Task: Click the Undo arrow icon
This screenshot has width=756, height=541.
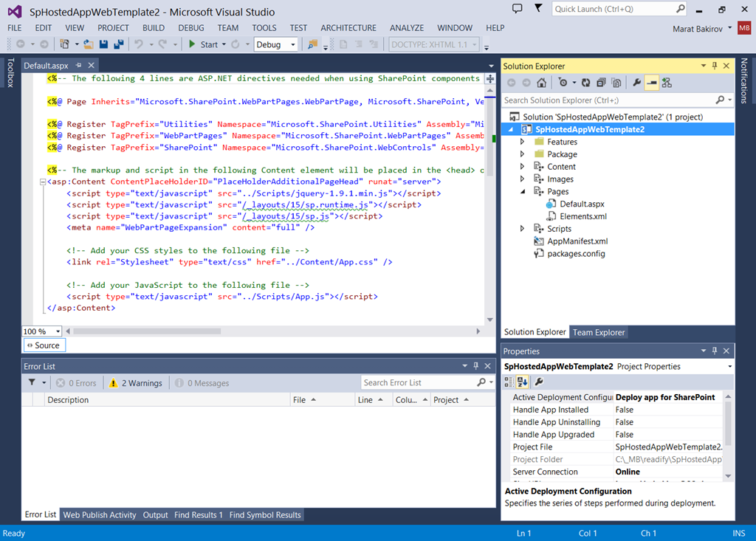Action: 139,44
